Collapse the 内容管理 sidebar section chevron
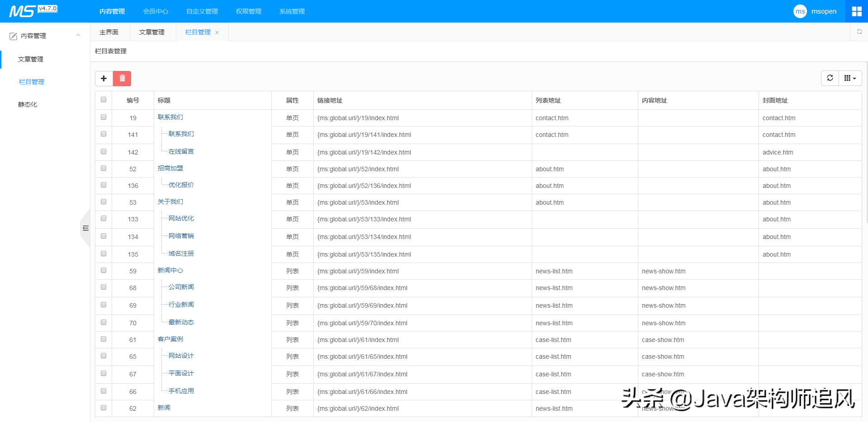The height and width of the screenshot is (422, 868). coord(78,35)
